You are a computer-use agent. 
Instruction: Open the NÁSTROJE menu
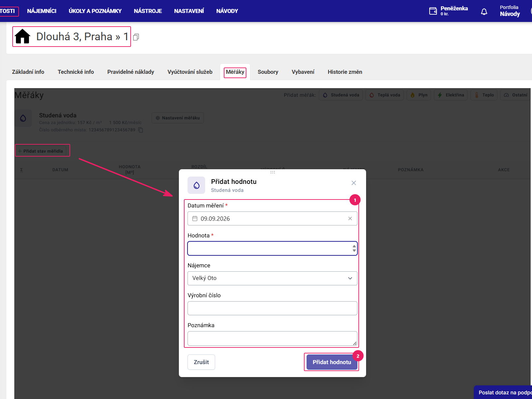[148, 11]
